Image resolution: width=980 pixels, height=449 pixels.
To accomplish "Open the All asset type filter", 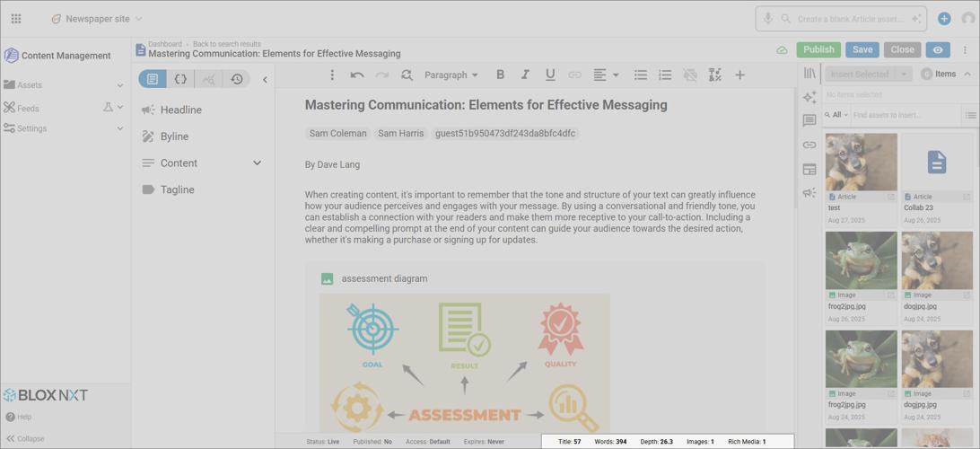I will 836,115.
